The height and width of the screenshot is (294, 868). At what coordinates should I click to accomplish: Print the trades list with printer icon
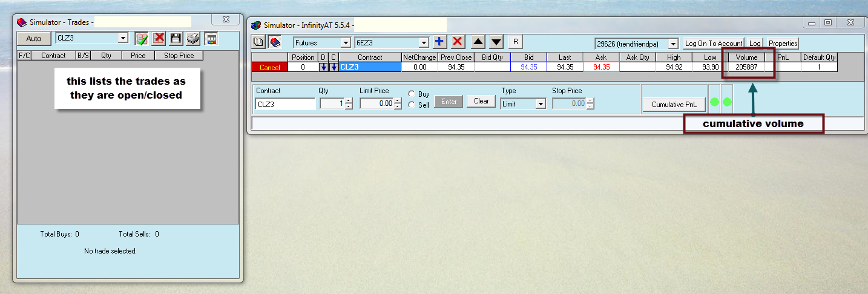(x=193, y=39)
